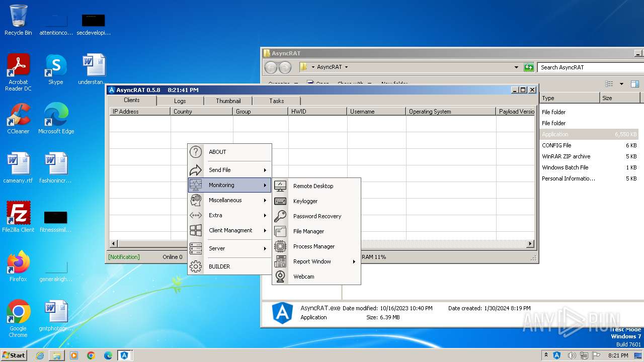Screen dimensions: 644x362
Task: Expand Report Window submenu
Action: click(354, 261)
